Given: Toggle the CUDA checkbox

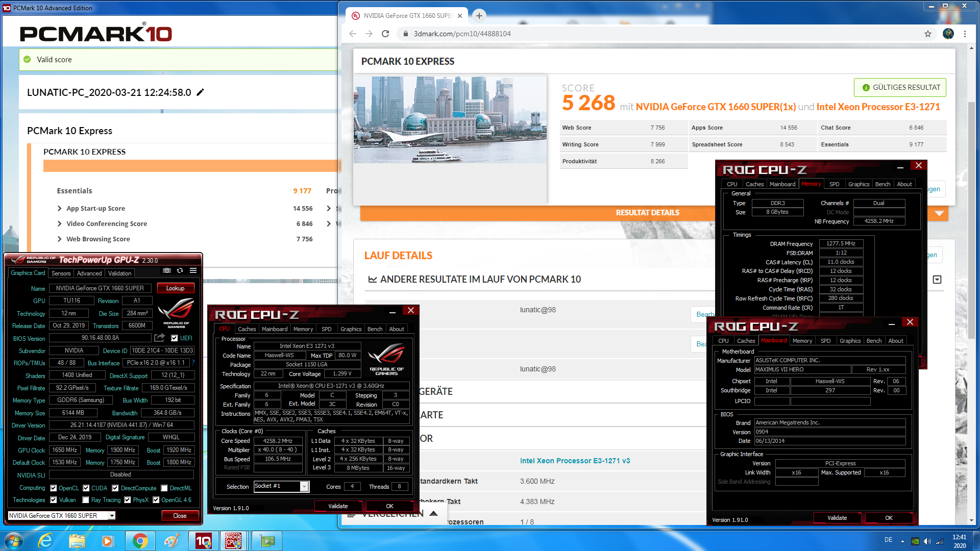Looking at the screenshot, I should (86, 488).
